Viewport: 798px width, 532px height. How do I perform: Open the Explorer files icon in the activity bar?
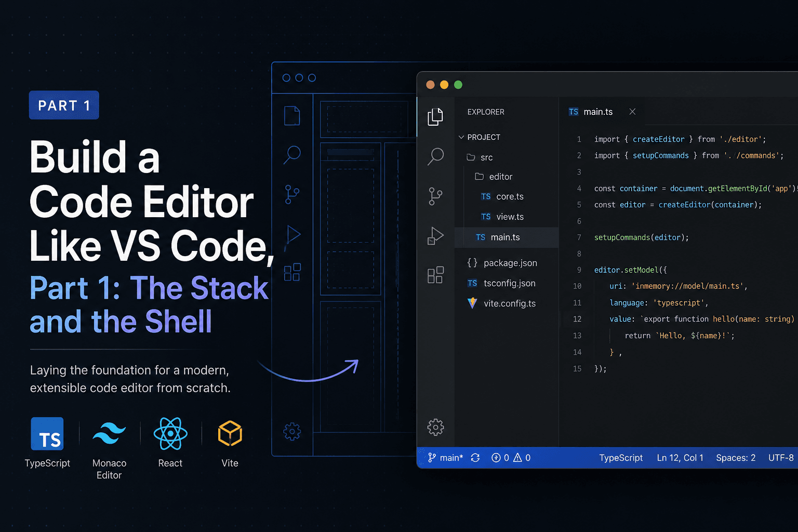coord(435,116)
